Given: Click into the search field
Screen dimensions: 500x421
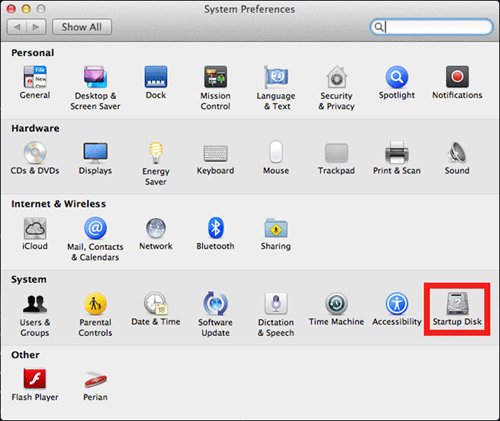Looking at the screenshot, I should [x=431, y=27].
